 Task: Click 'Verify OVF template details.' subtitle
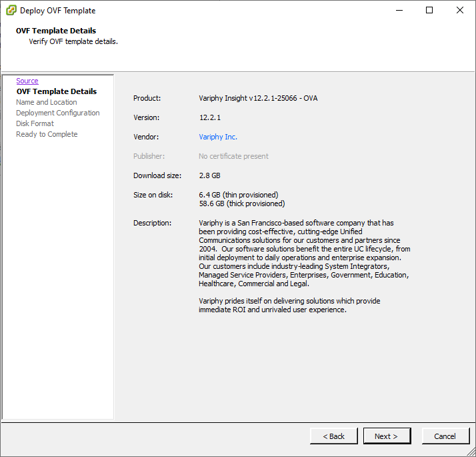click(73, 41)
